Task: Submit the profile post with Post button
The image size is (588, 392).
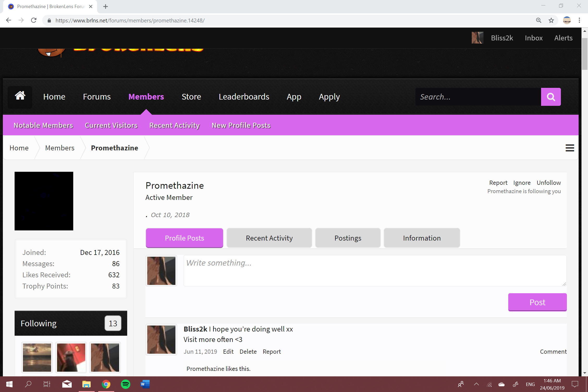Action: [x=537, y=302]
